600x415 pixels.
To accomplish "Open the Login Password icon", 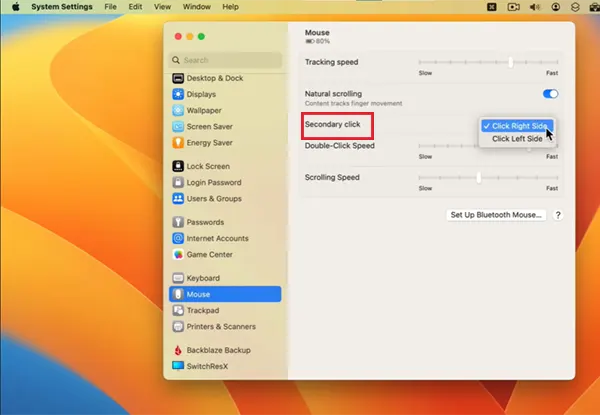I will coord(178,182).
